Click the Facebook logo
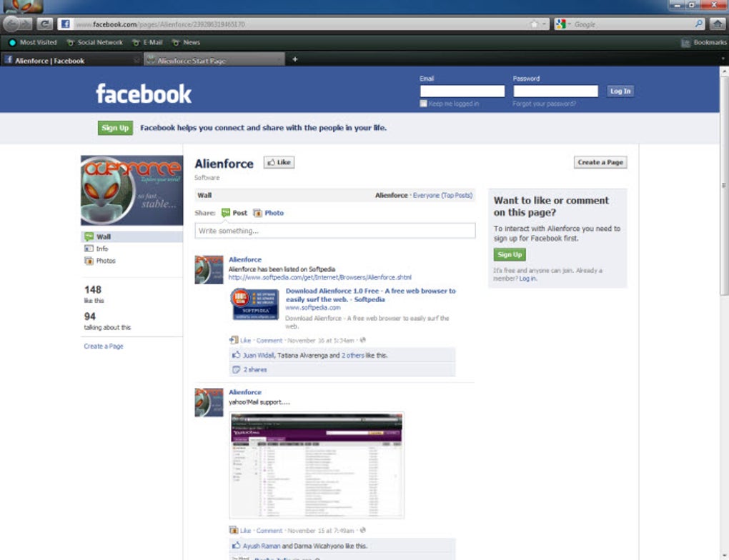Screen dimensions: 729x560 click(143, 94)
